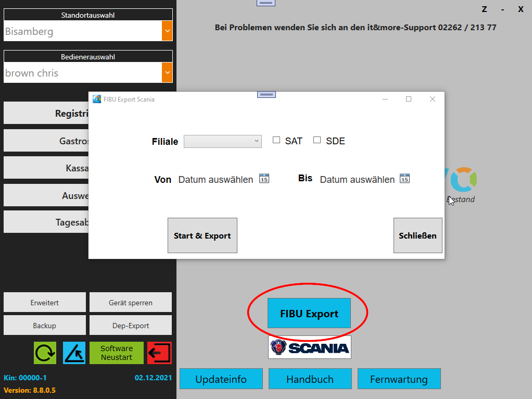Start Fernwartung remote support

pos(399,379)
